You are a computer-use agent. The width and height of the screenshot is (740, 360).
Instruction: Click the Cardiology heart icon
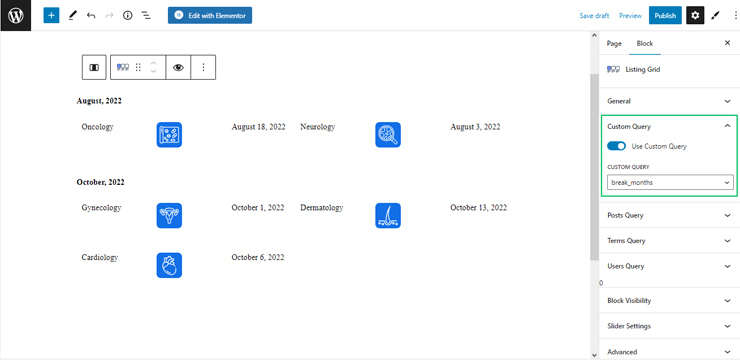point(169,266)
